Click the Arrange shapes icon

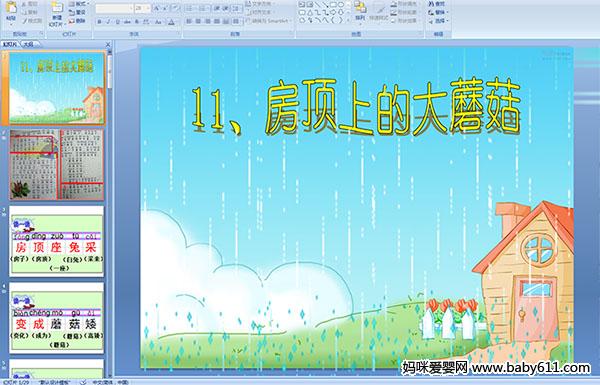coord(360,11)
